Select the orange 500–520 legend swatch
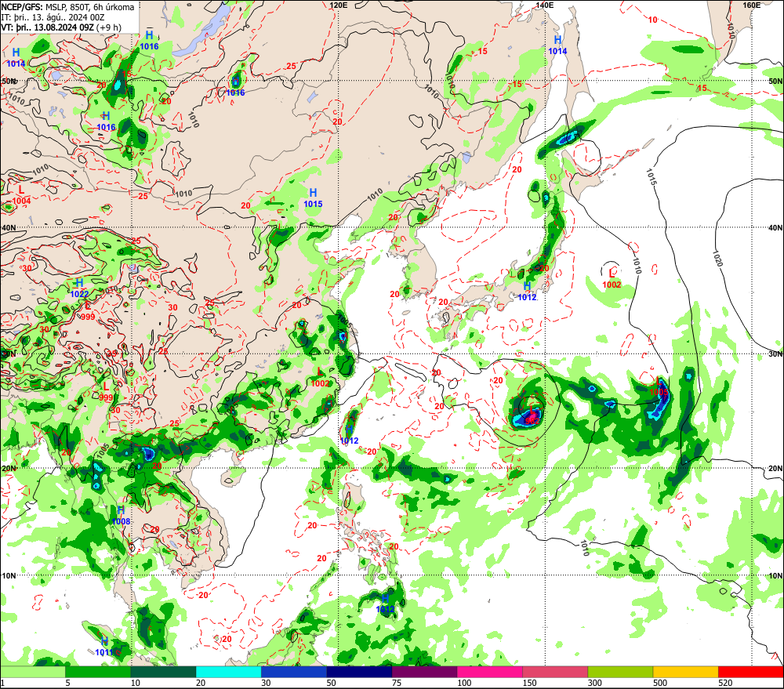Screen dimensions: 784x689 point(685,672)
